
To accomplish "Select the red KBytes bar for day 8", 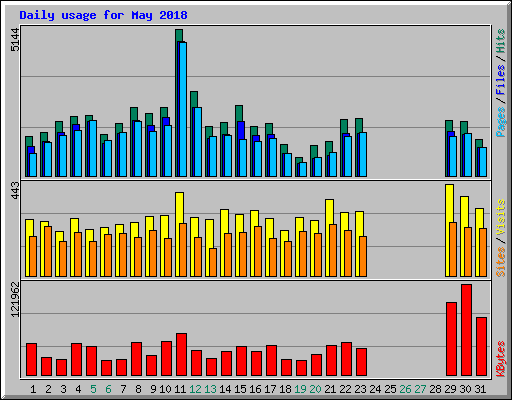I will point(136,359).
